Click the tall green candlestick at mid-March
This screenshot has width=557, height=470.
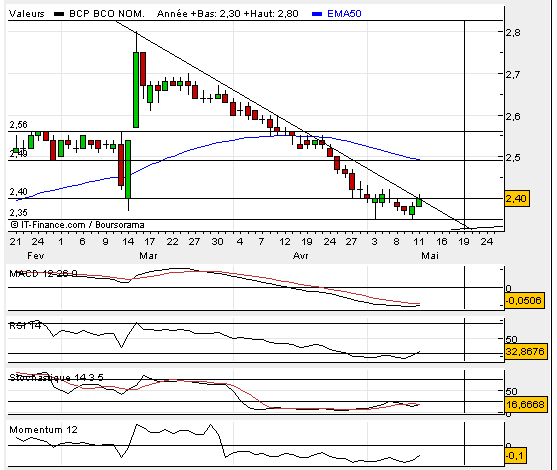(x=136, y=90)
